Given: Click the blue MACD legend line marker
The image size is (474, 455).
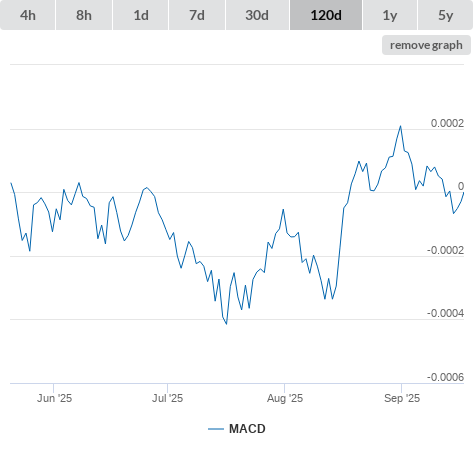Looking at the screenshot, I should pyautogui.click(x=216, y=429).
